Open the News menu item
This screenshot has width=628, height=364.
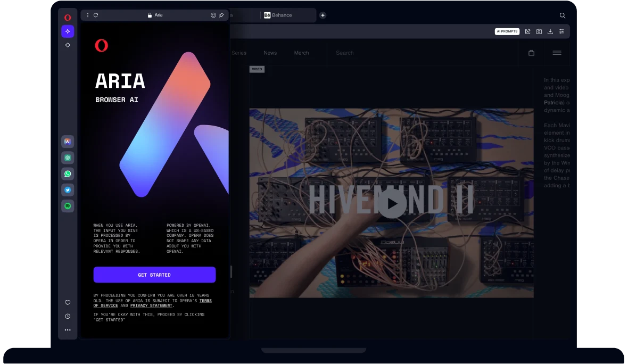coord(270,53)
